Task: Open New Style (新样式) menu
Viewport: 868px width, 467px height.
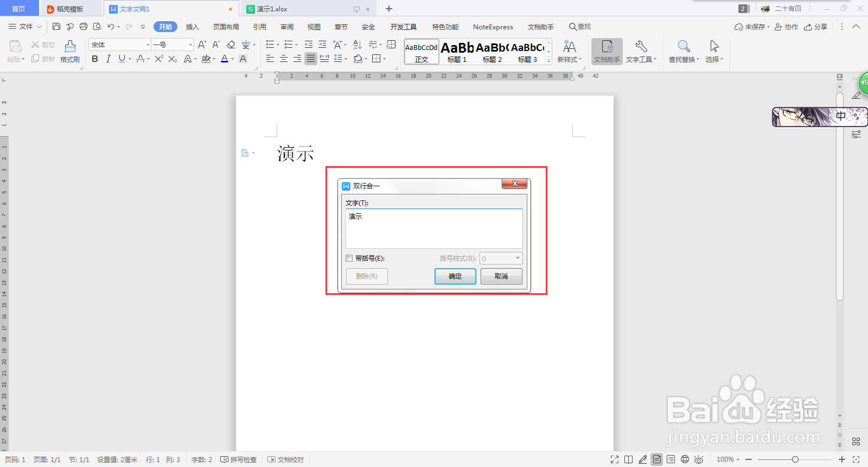Action: tap(569, 52)
